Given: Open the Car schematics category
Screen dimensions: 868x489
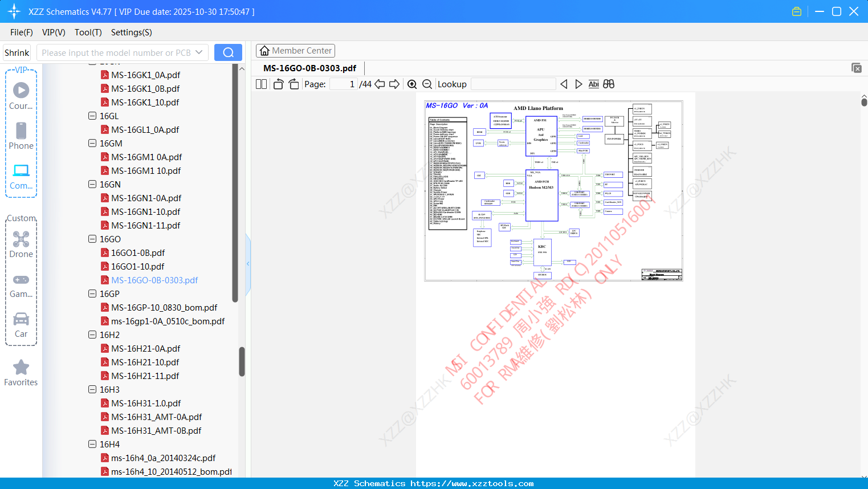Looking at the screenshot, I should tap(21, 324).
